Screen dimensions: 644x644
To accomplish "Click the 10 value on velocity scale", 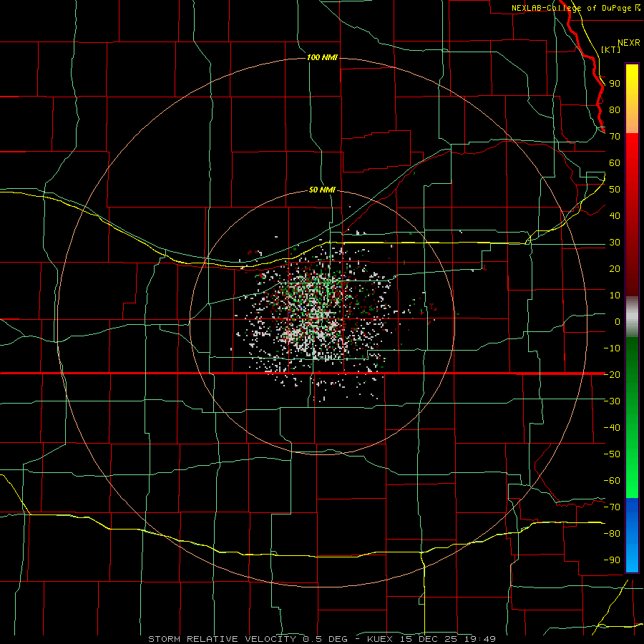I will point(615,296).
